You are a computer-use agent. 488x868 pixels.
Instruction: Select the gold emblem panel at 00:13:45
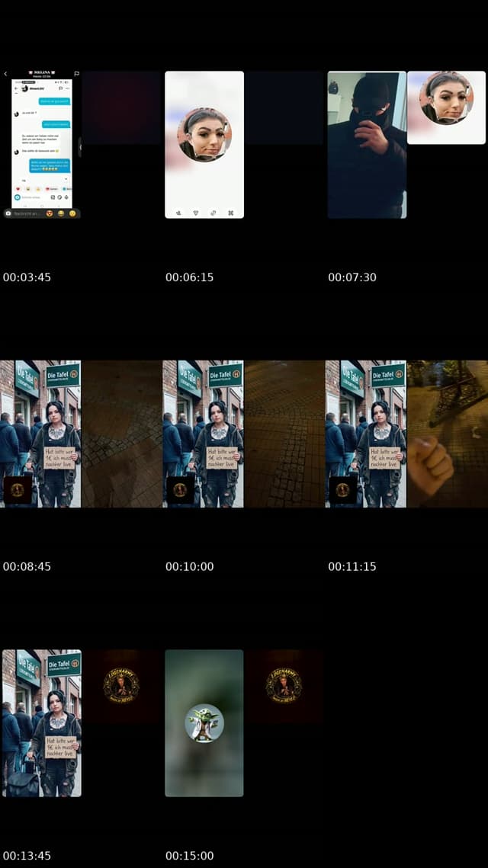coord(122,687)
